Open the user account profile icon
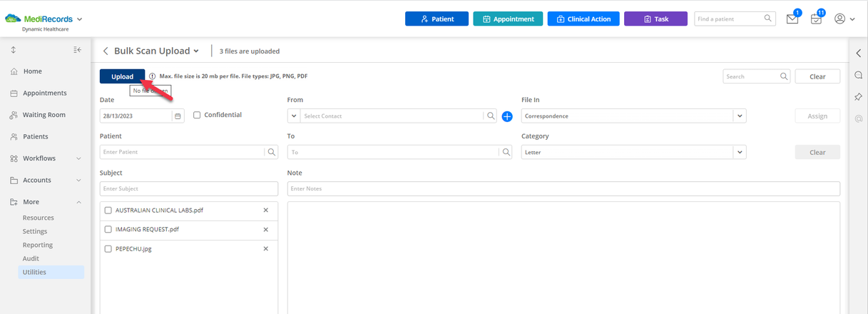Screen dimensions: 868x314 pos(839,19)
